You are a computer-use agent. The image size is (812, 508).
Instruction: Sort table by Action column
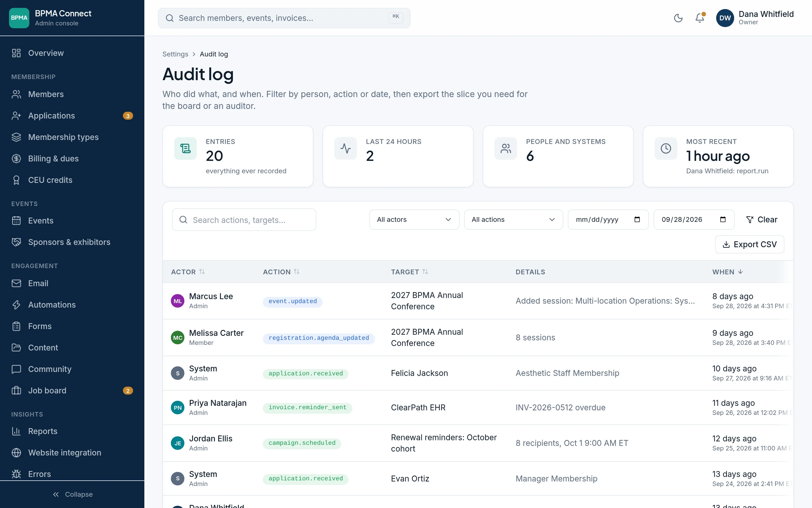click(281, 272)
